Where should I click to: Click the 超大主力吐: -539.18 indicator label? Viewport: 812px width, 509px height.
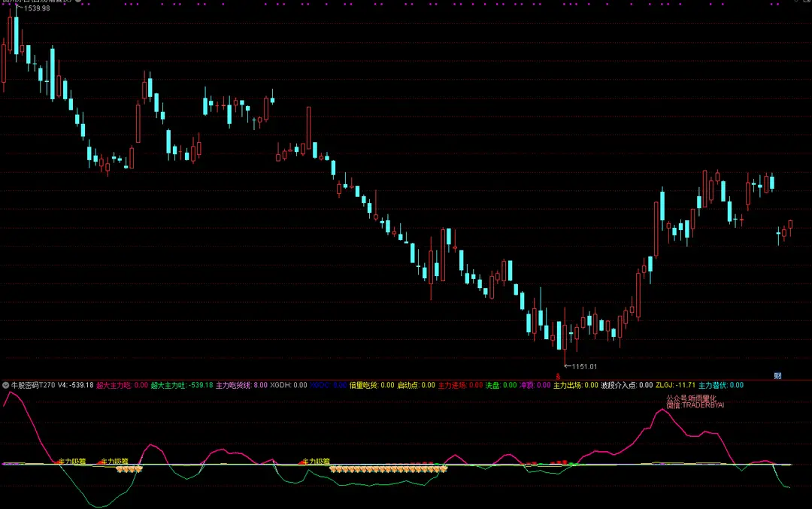coord(182,385)
